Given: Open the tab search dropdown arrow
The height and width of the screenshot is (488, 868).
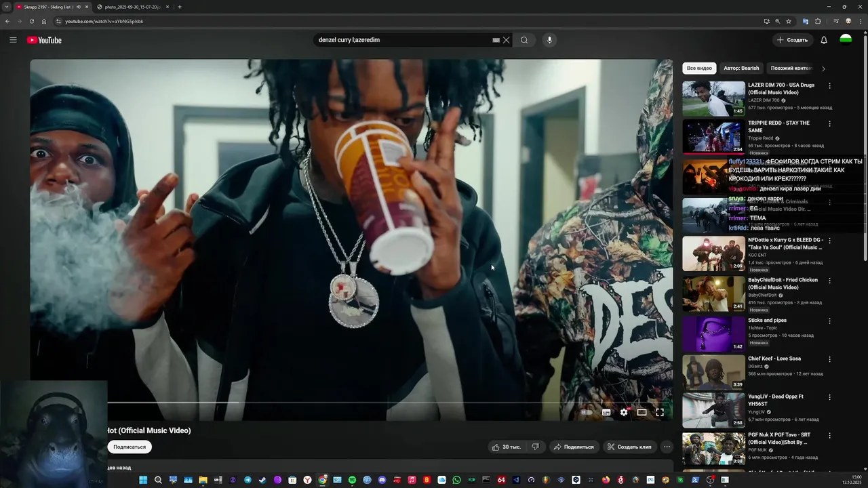Looking at the screenshot, I should 6,7.
